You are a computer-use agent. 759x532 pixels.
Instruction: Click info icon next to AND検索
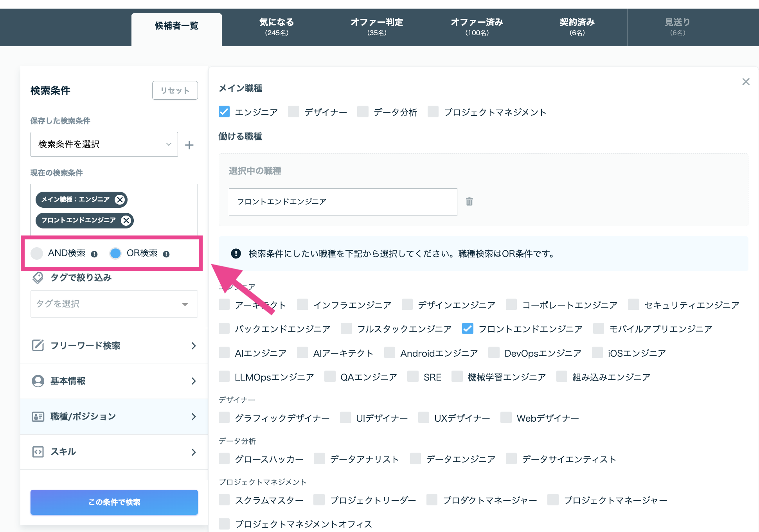[x=94, y=254]
